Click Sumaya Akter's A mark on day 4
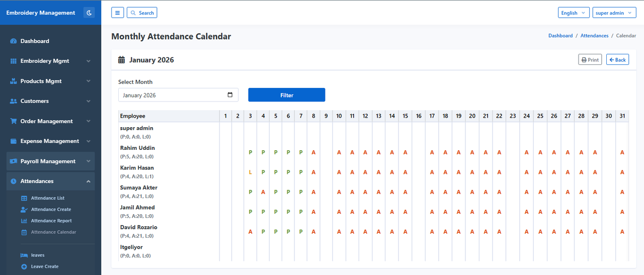 pyautogui.click(x=263, y=192)
